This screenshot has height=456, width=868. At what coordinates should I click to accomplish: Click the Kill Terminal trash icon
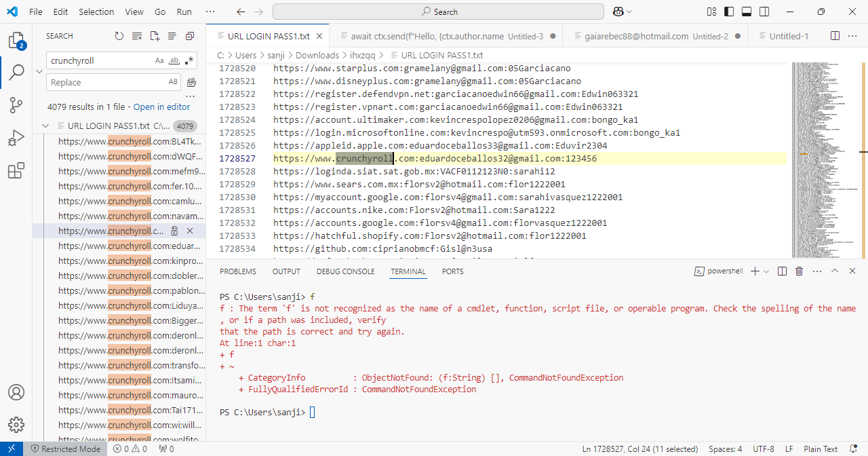799,271
